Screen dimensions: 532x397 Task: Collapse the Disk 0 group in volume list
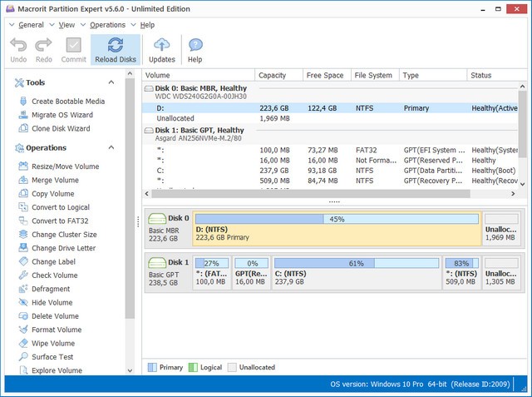[x=150, y=88]
